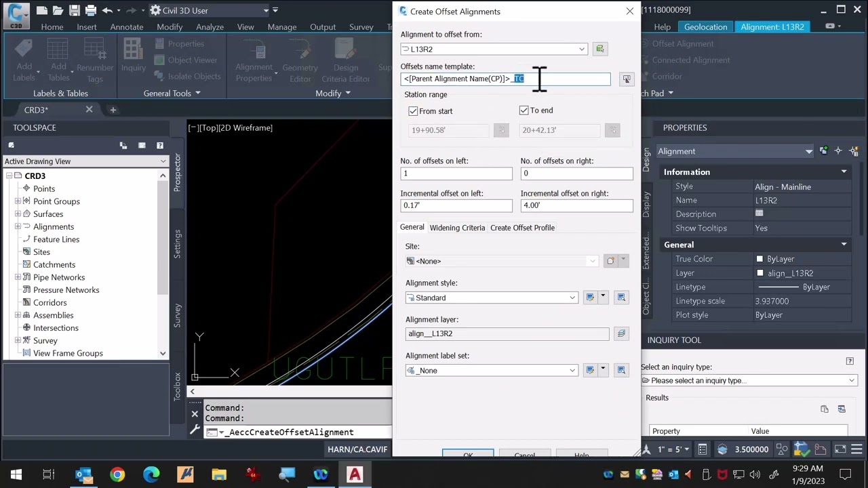Open the offsets name template editor icon
This screenshot has width=868, height=488.
(627, 79)
